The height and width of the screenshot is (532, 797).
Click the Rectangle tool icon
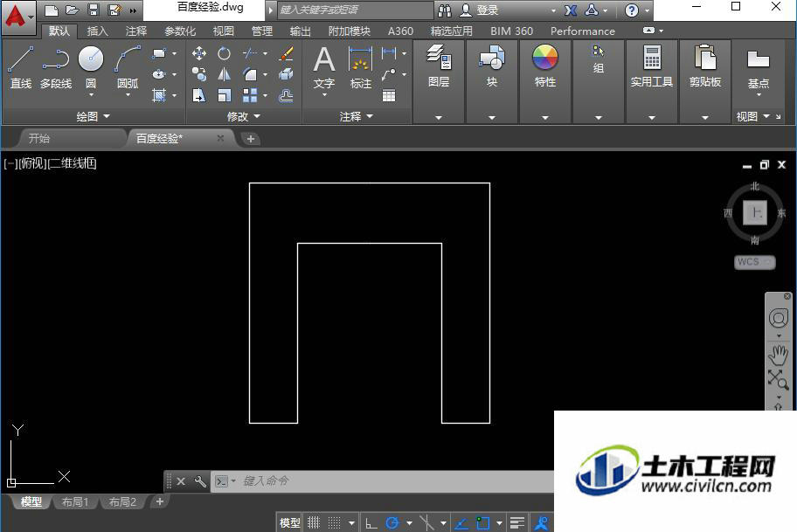pos(159,53)
